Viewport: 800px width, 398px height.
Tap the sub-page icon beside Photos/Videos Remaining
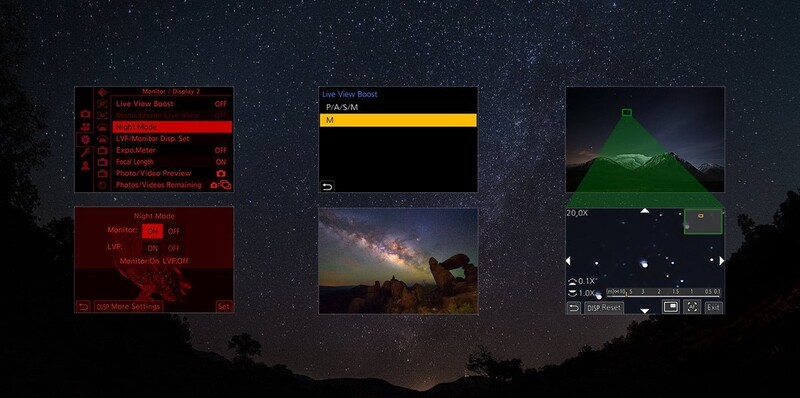coord(103,185)
